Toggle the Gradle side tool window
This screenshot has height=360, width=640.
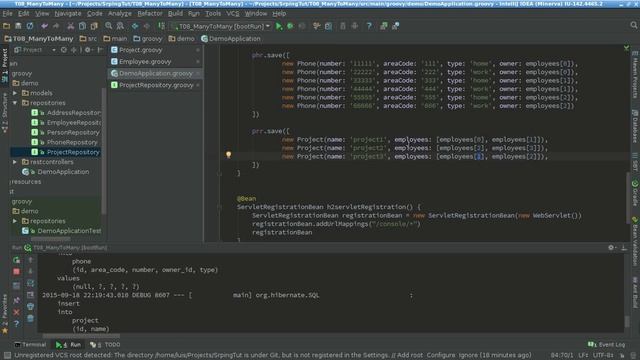(635, 193)
